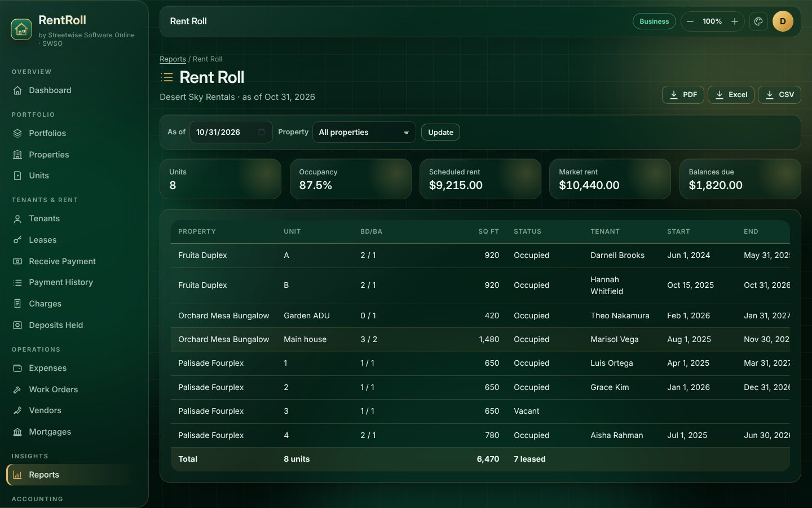Click the Deposits Held safe icon

point(17,325)
